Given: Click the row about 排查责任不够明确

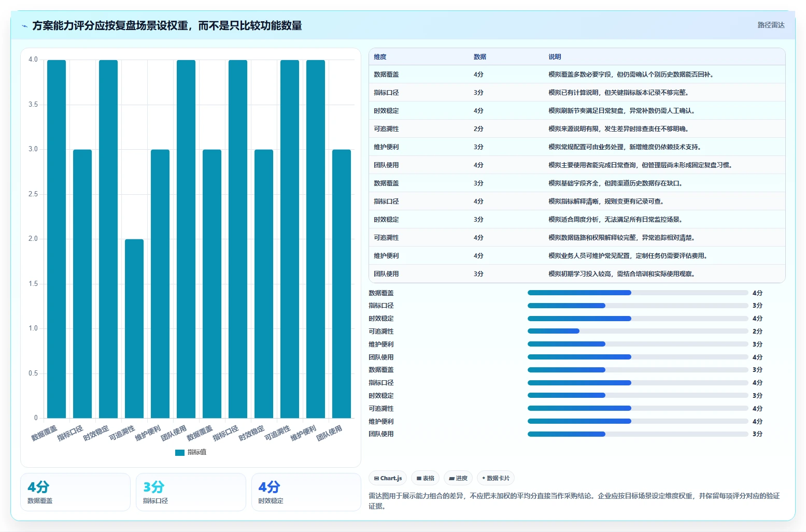Looking at the screenshot, I should tap(577, 129).
